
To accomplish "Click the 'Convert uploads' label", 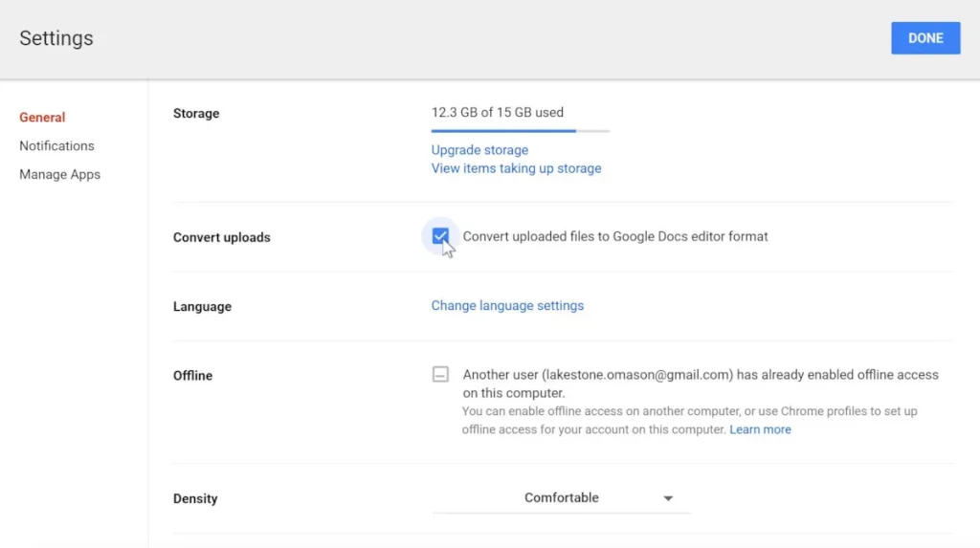I will click(221, 237).
